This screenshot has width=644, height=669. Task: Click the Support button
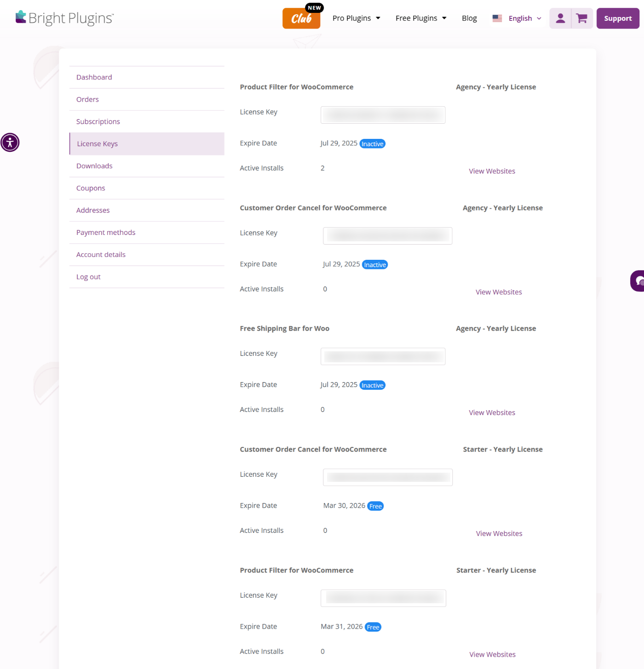618,18
